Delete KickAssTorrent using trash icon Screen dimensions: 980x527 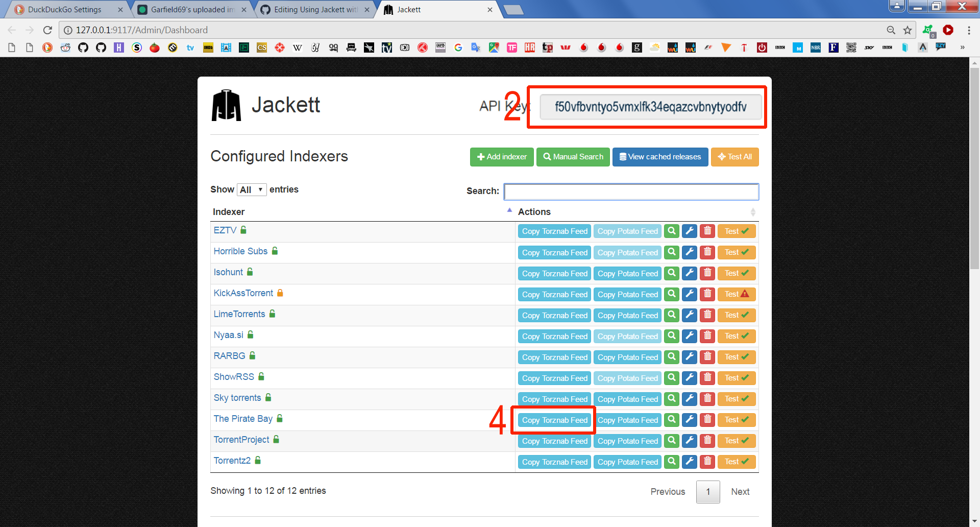tap(707, 294)
